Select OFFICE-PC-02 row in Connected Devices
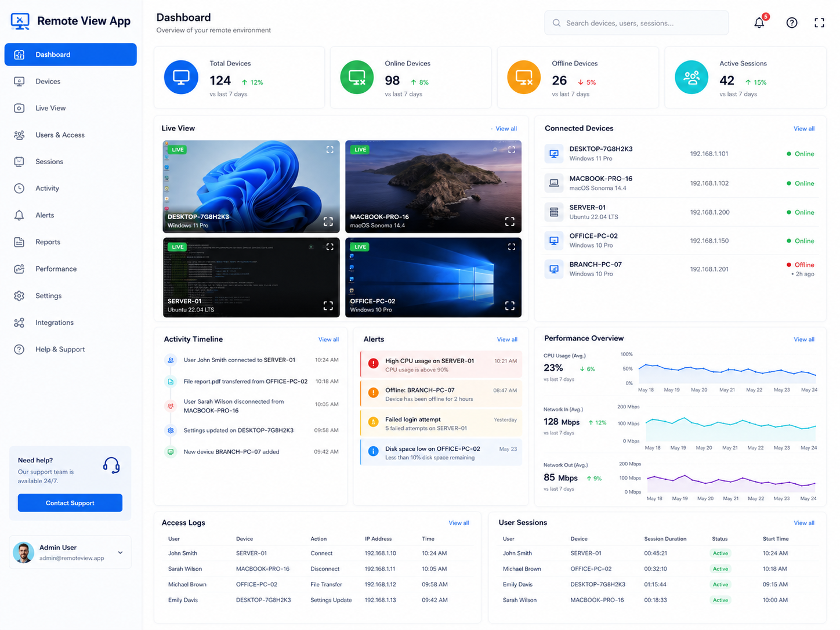The height and width of the screenshot is (630, 840). tap(681, 240)
